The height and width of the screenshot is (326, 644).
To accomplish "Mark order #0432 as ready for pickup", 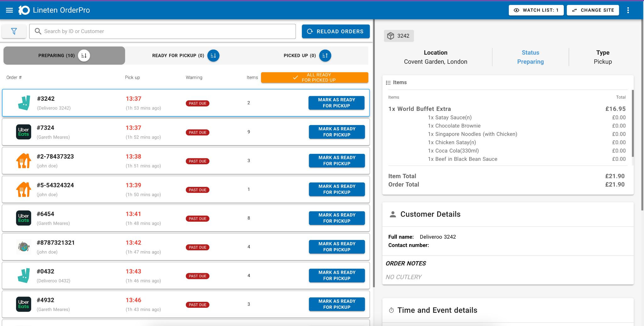I will coord(337,275).
